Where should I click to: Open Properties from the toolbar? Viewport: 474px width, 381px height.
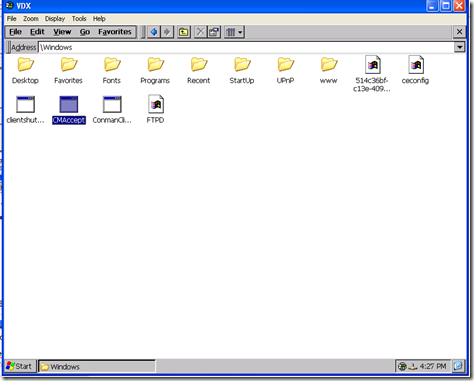pyautogui.click(x=214, y=32)
